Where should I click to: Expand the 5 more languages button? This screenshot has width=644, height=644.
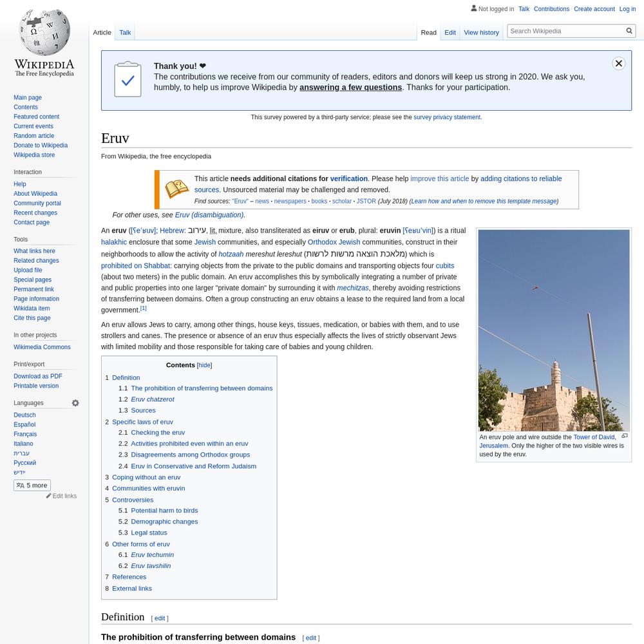[x=32, y=485]
